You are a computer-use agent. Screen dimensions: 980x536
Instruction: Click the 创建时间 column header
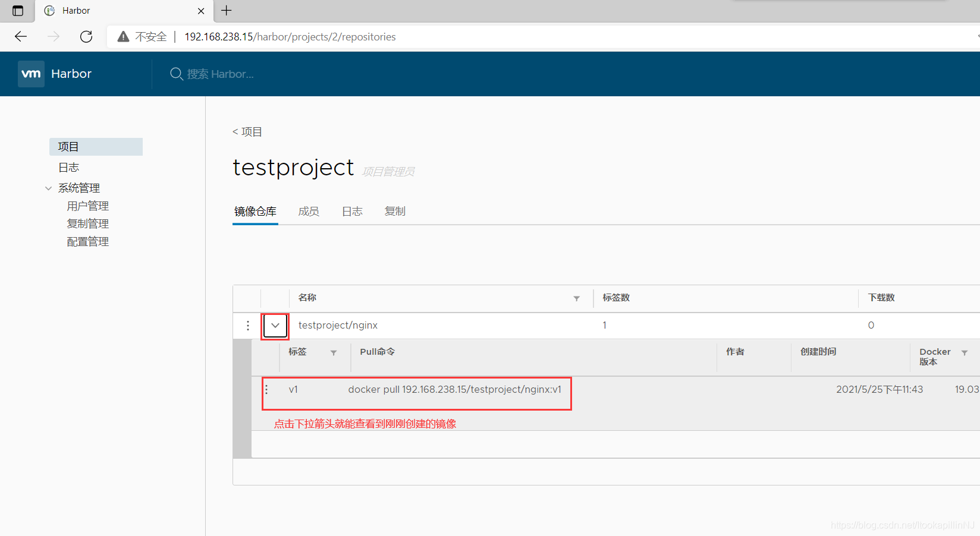tap(818, 352)
